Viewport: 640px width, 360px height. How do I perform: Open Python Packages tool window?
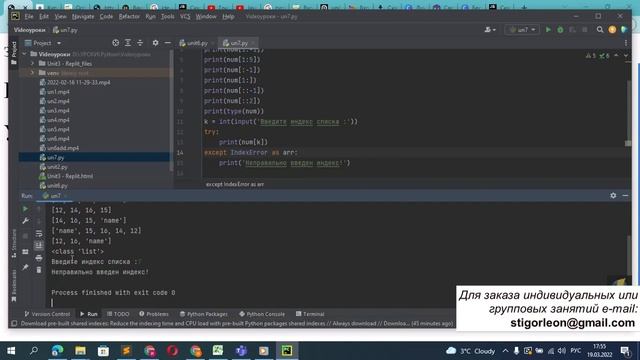point(204,314)
